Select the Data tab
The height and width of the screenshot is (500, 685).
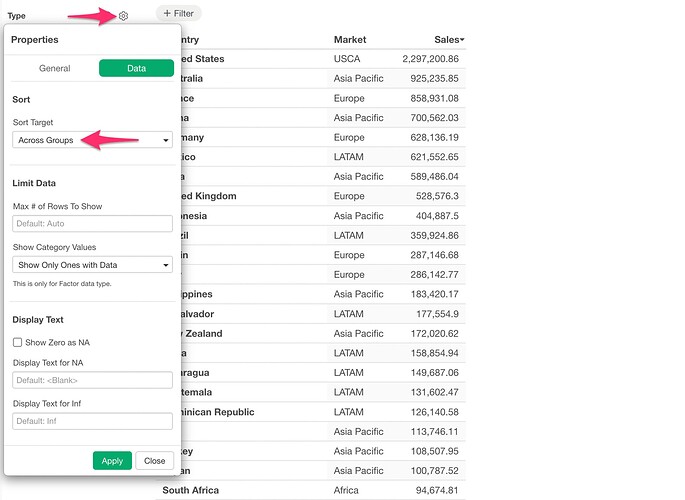136,68
